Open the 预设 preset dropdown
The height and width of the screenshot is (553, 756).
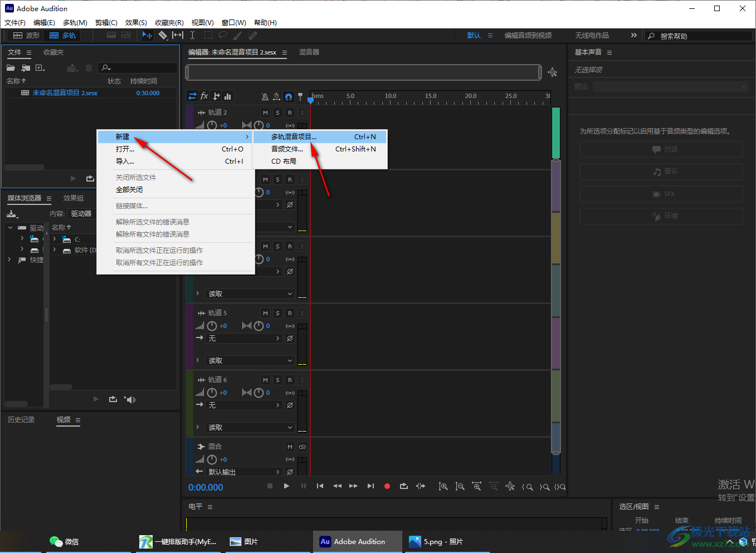click(x=670, y=87)
